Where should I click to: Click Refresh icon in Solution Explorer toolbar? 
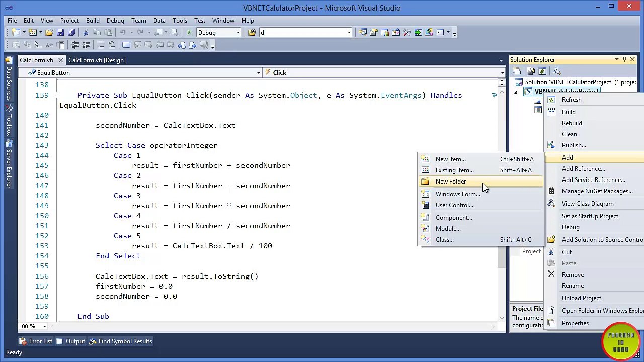542,71
